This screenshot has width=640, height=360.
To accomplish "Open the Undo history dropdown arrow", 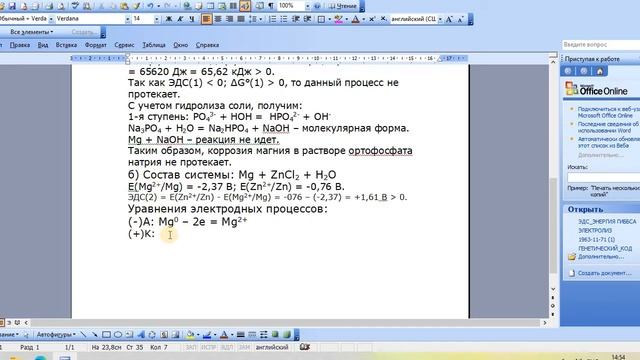I will (x=158, y=6).
